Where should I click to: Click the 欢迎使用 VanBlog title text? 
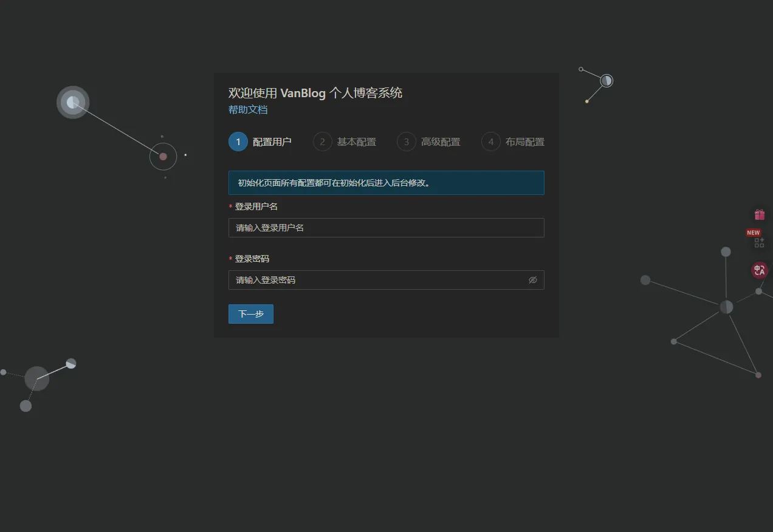coord(315,93)
